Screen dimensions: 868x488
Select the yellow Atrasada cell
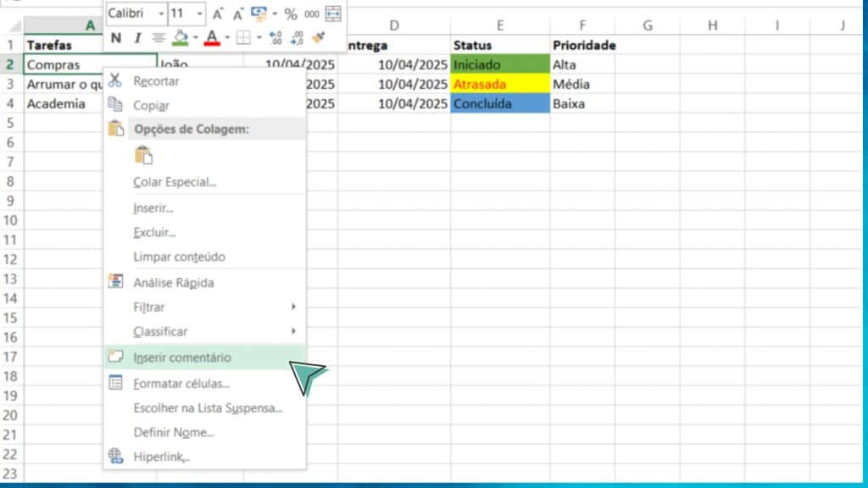[500, 84]
